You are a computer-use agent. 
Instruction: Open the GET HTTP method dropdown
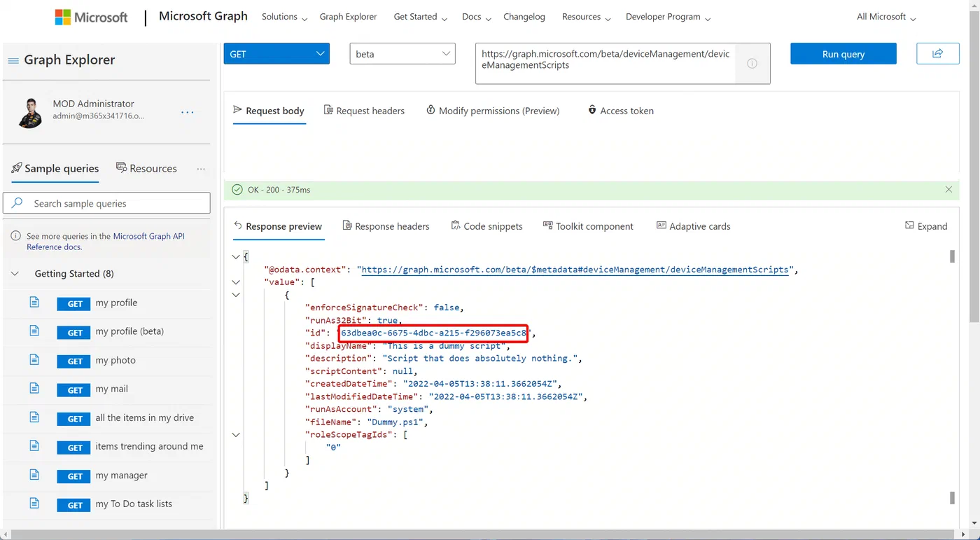(276, 54)
